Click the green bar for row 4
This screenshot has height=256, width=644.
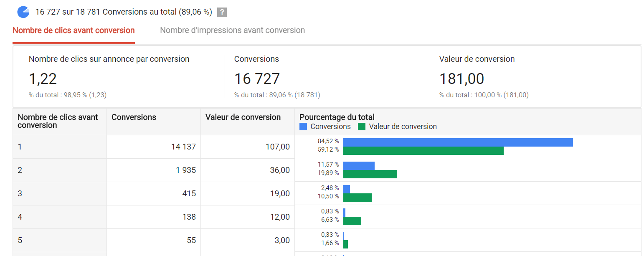[x=352, y=221]
